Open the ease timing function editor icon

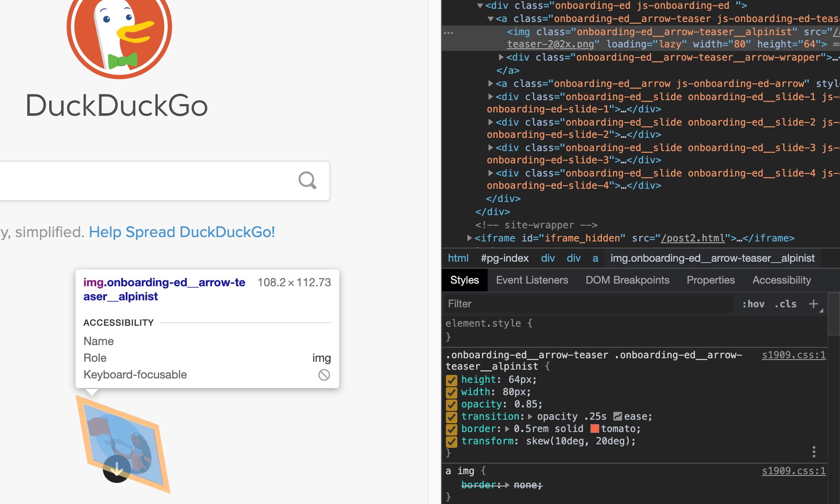[618, 416]
